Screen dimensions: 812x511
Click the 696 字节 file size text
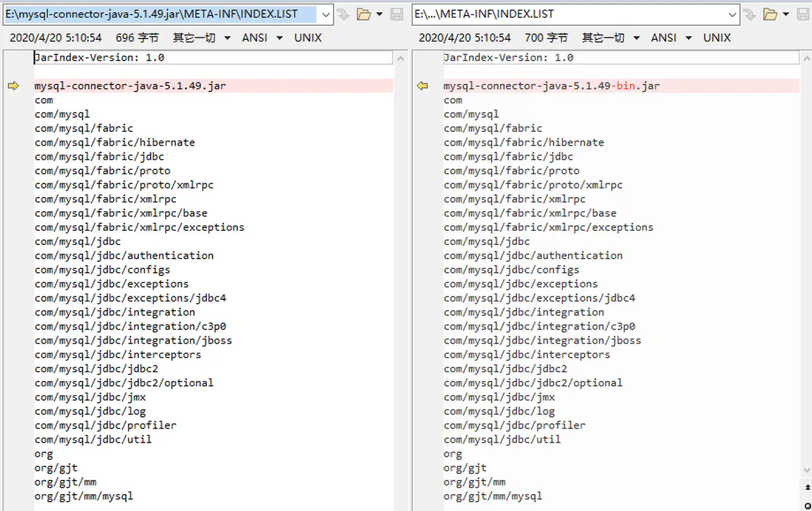137,38
